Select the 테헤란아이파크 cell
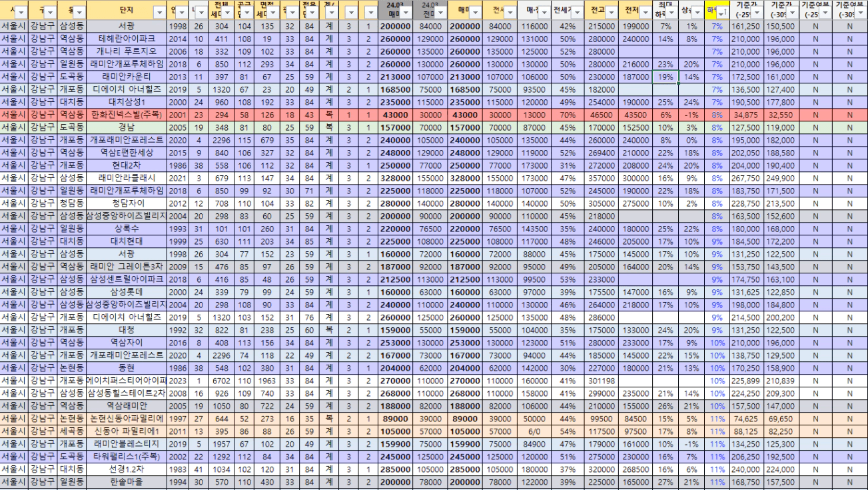Screen dimensions: 868x490 [126, 39]
